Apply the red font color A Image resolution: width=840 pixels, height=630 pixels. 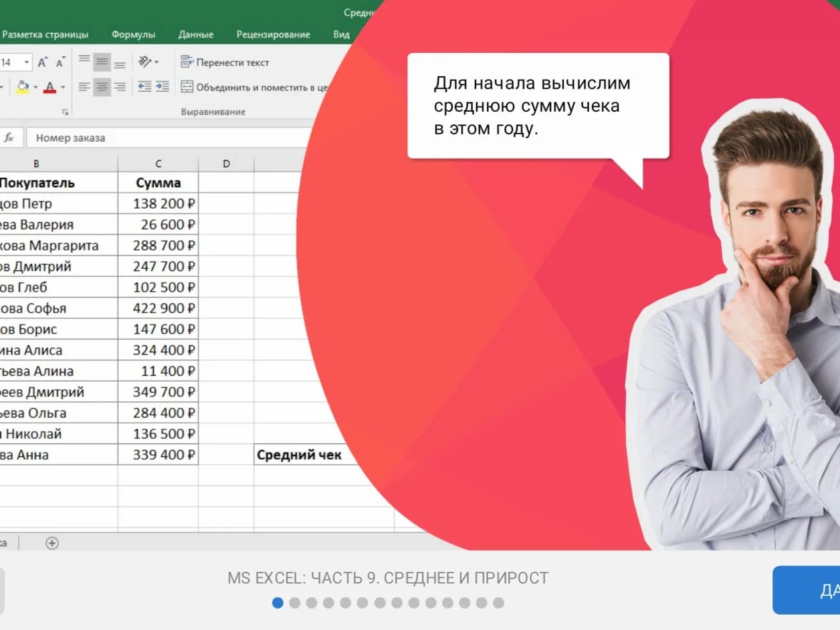coord(49,87)
